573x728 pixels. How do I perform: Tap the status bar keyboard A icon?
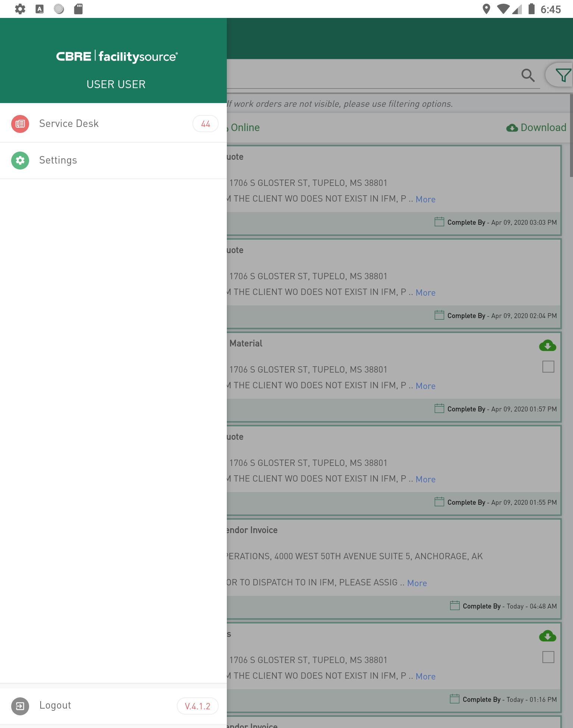click(40, 9)
